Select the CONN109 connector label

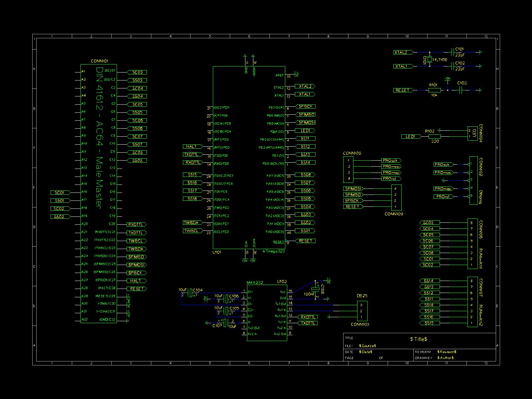click(394, 214)
